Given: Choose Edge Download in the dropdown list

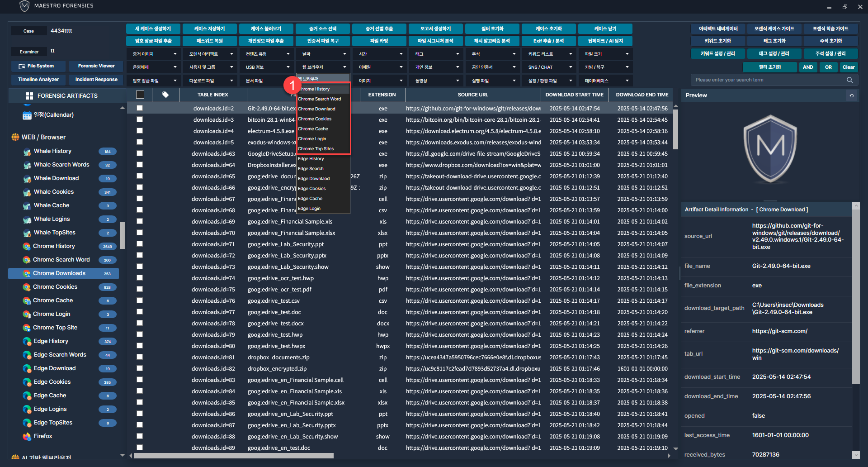Looking at the screenshot, I should (314, 179).
